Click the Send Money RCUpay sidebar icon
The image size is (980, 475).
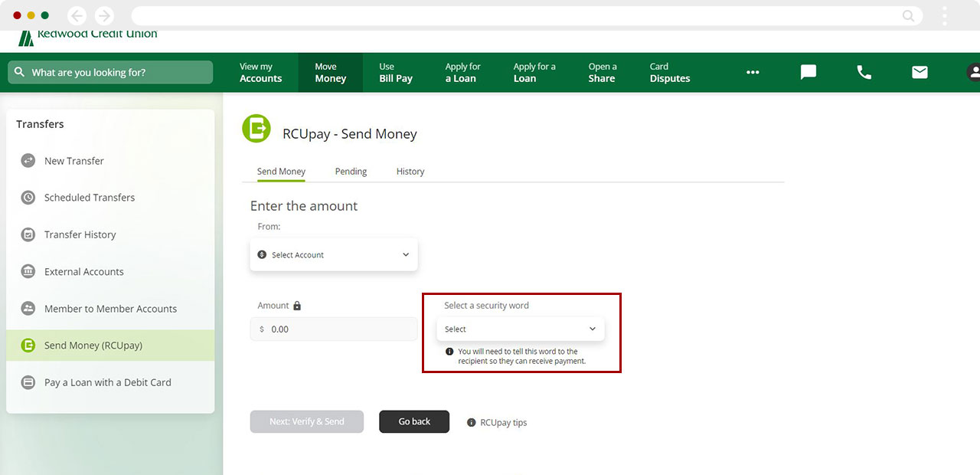click(x=28, y=346)
